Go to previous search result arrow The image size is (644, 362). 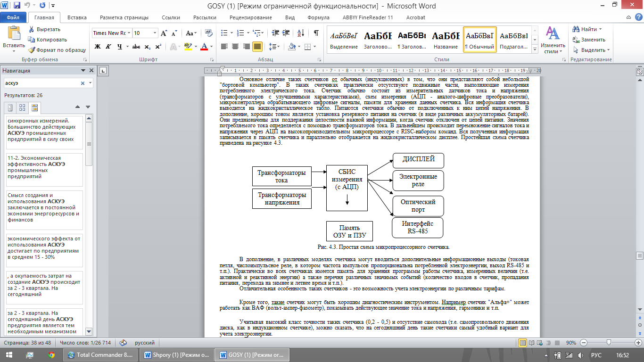[78, 107]
